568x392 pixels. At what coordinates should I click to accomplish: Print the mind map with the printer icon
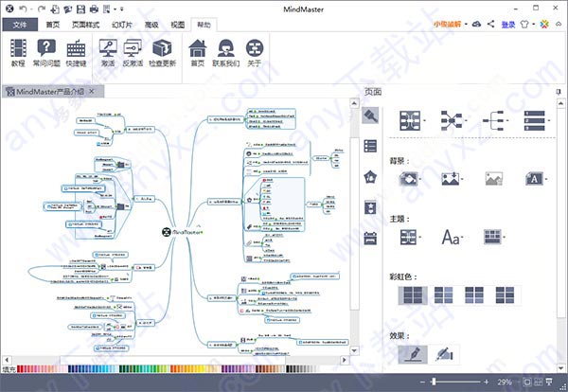click(94, 9)
